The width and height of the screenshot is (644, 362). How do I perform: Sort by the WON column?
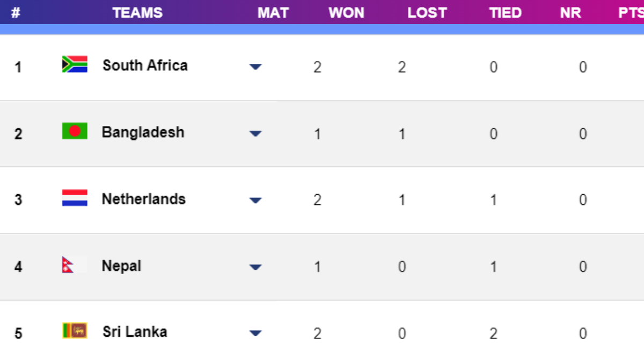(x=346, y=12)
